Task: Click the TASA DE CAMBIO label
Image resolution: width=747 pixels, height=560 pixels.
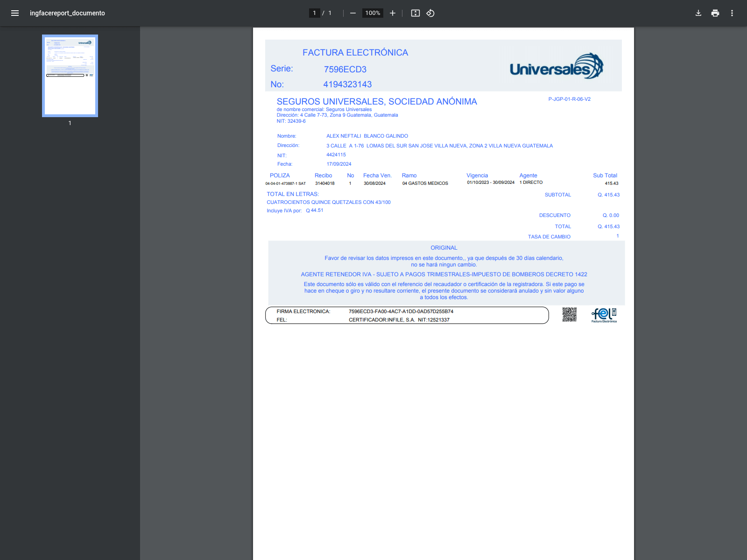Action: click(x=549, y=237)
